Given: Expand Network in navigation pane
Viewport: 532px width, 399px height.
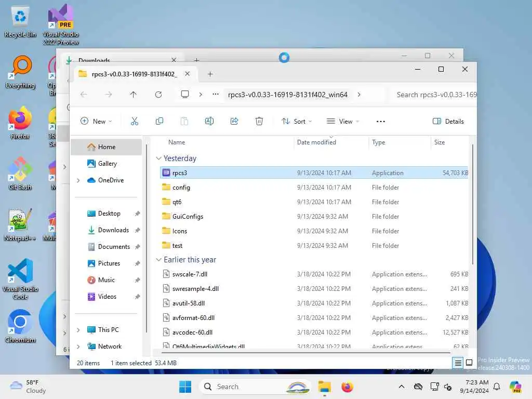Looking at the screenshot, I should coord(78,347).
